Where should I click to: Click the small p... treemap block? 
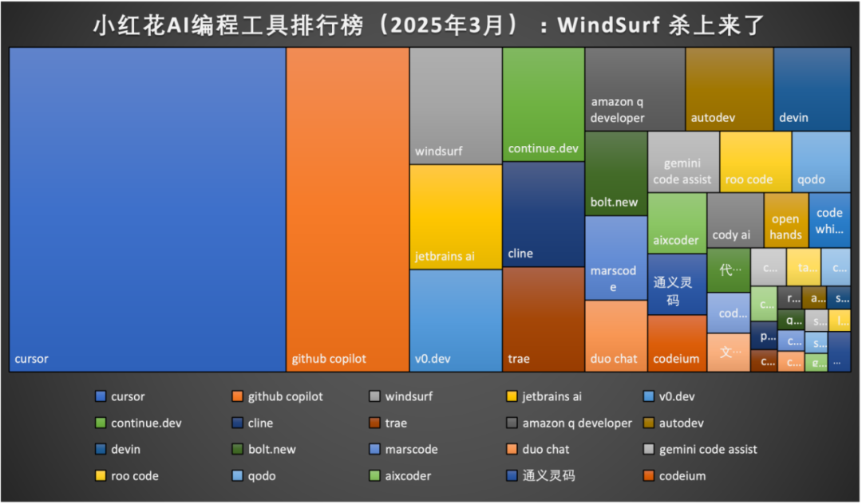click(764, 336)
